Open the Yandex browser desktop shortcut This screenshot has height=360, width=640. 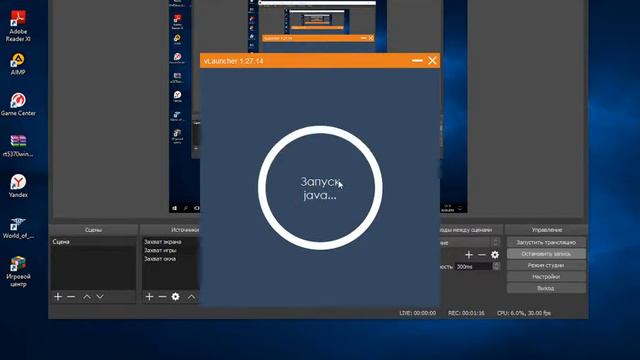click(x=18, y=186)
